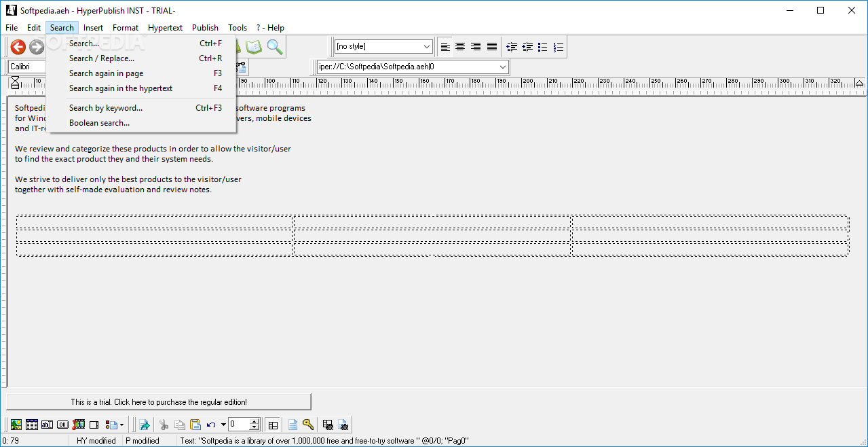Expand the undo history dropdown arrow
Image resolution: width=868 pixels, height=447 pixels.
click(x=223, y=425)
